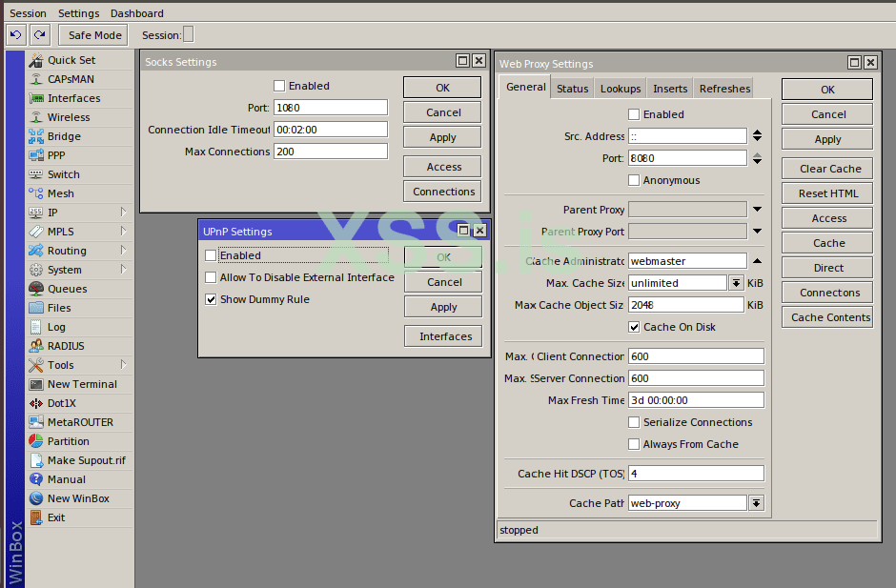Image resolution: width=896 pixels, height=588 pixels.
Task: Launch New Terminal from sidebar
Action: click(x=80, y=384)
